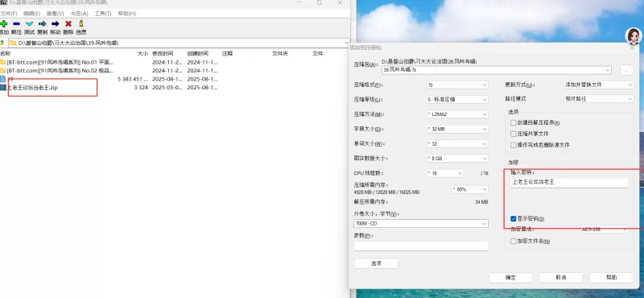
Task: Click the password field containing 上老王论坛当老王
Action: tap(569, 183)
